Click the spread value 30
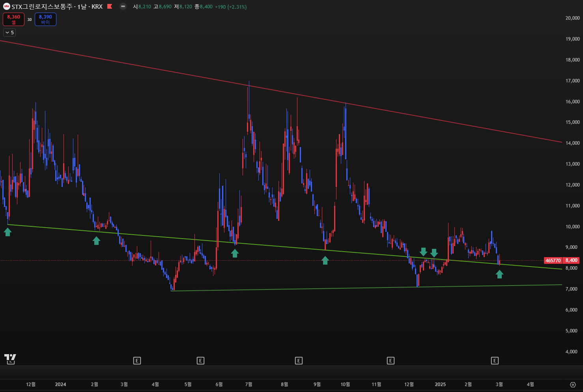The height and width of the screenshot is (392, 583). tap(30, 19)
